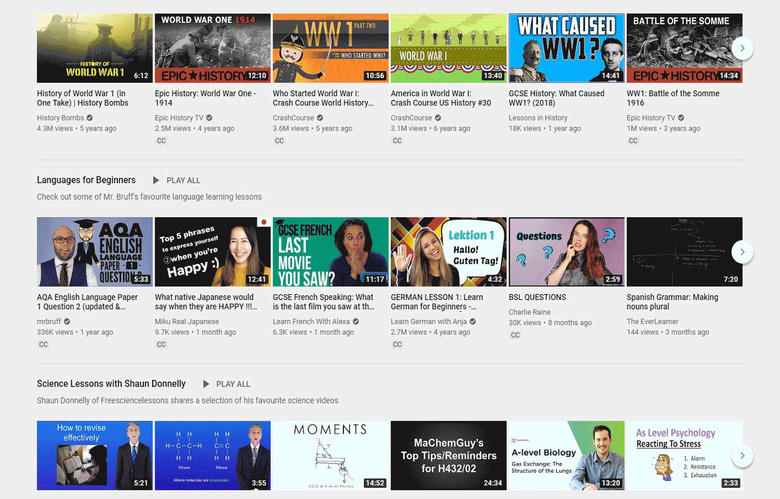
Task: Open What Caused WW1 thumbnail
Action: click(x=566, y=48)
